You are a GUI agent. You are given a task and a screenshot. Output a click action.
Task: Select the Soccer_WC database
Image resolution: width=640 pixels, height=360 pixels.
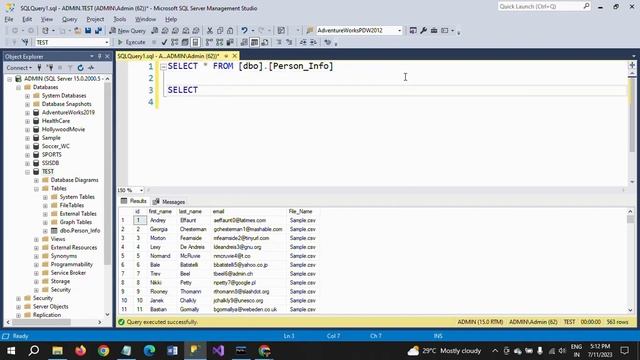point(56,146)
